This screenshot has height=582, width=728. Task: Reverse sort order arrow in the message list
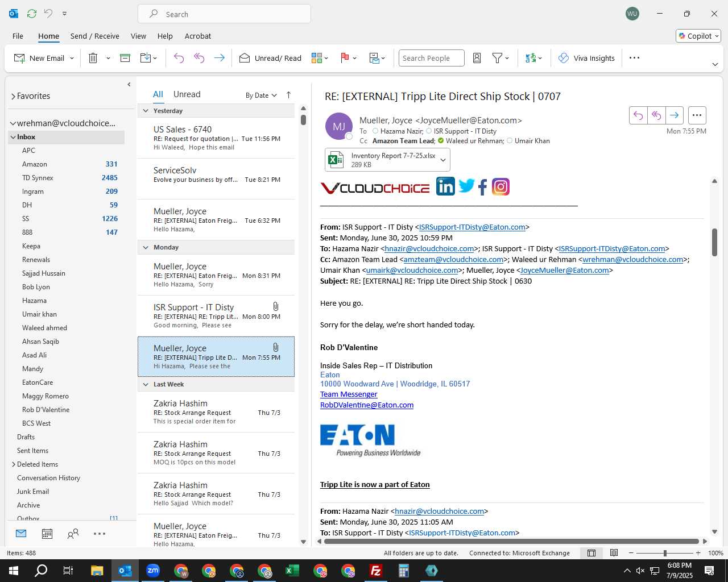point(288,95)
